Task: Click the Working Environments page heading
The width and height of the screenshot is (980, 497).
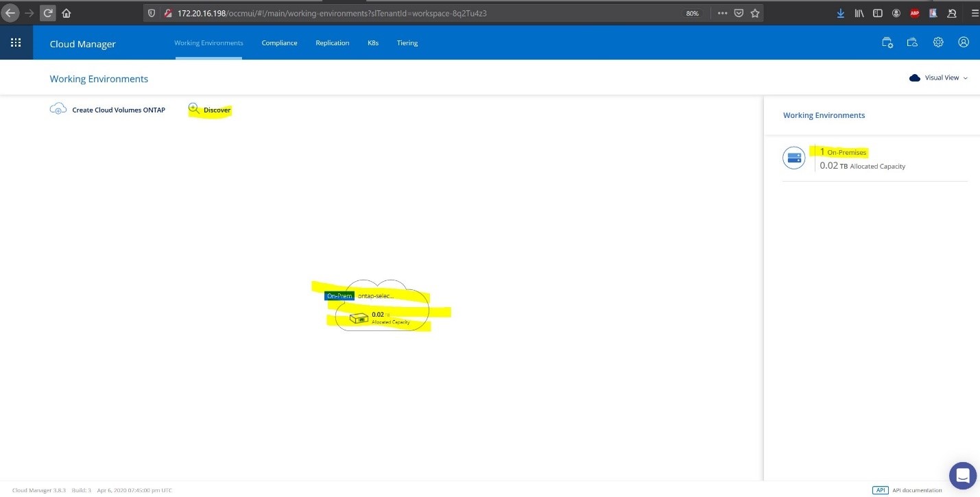Action: [x=99, y=79]
